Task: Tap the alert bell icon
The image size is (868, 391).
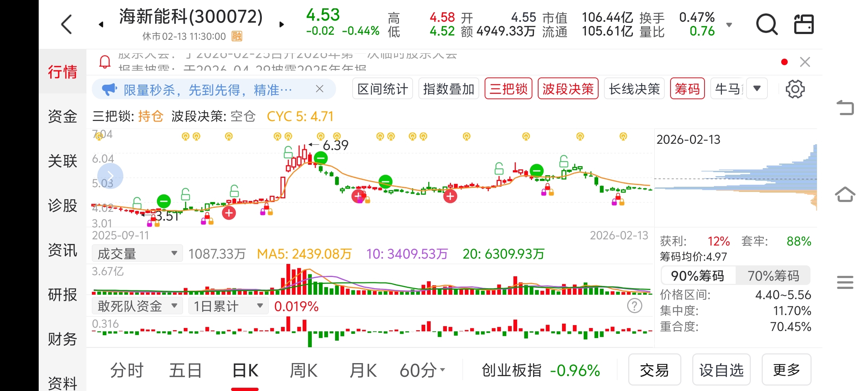Action: point(105,62)
